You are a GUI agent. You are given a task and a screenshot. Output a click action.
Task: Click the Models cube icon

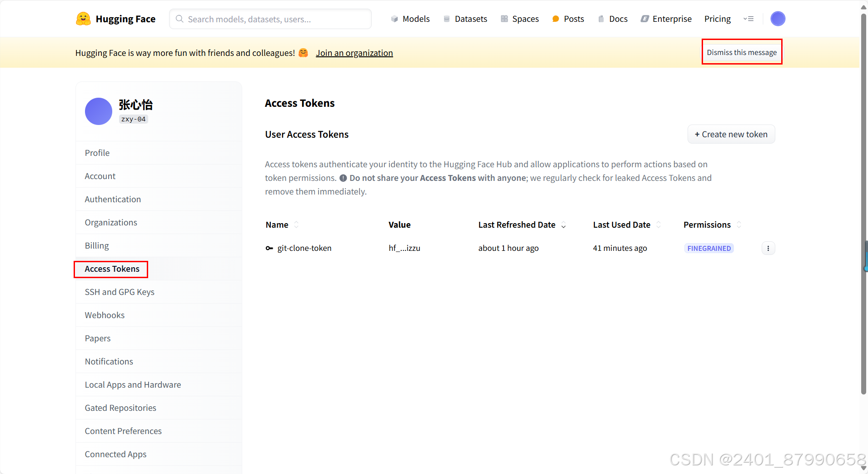394,19
